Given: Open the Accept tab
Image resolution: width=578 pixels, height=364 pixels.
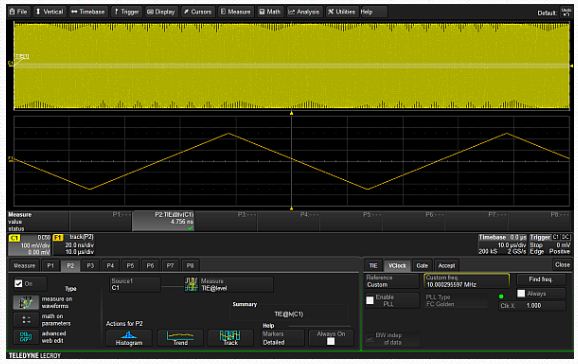Looking at the screenshot, I should coord(446,266).
